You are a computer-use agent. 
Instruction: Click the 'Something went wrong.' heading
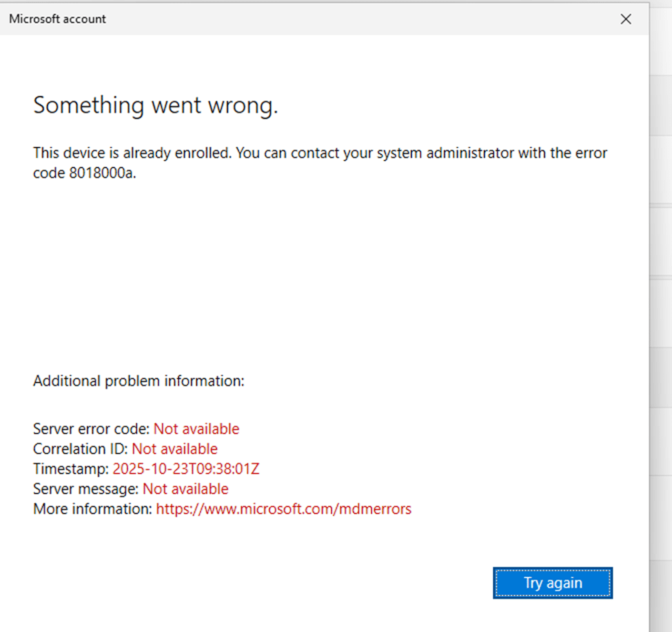tap(155, 105)
